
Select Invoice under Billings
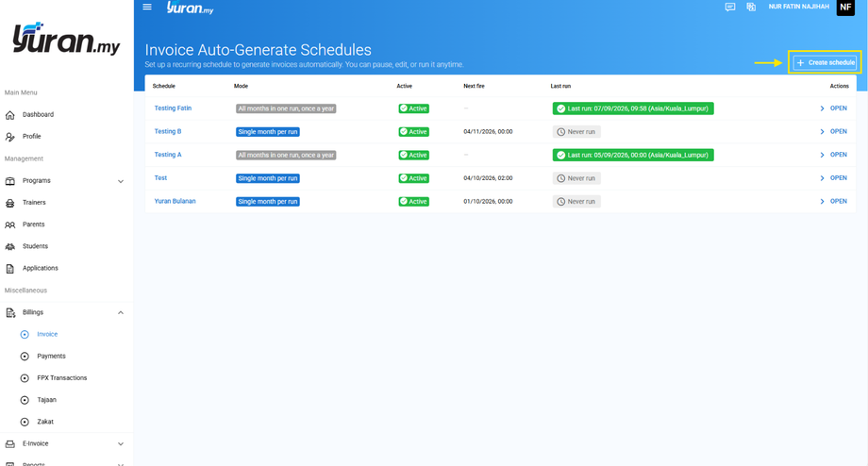coord(47,334)
